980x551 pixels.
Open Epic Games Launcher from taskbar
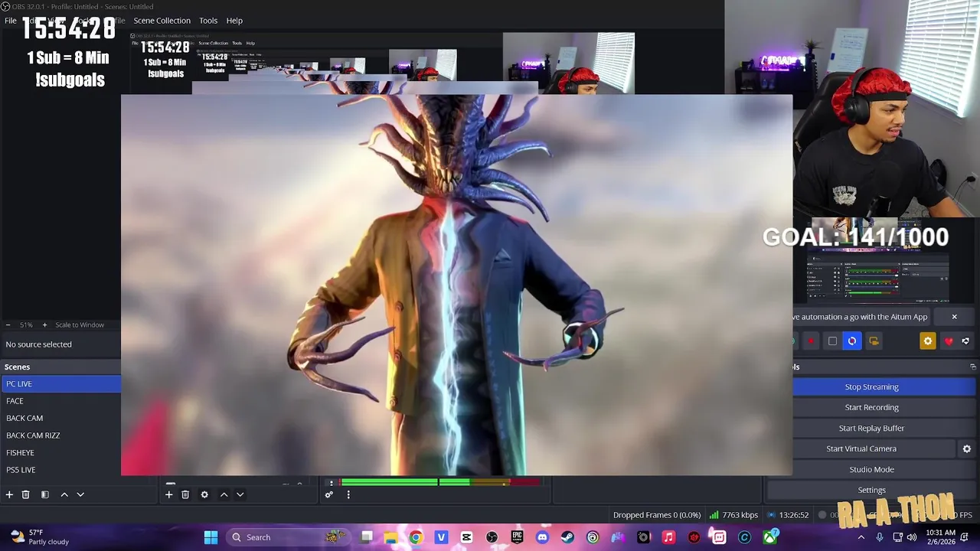click(517, 537)
